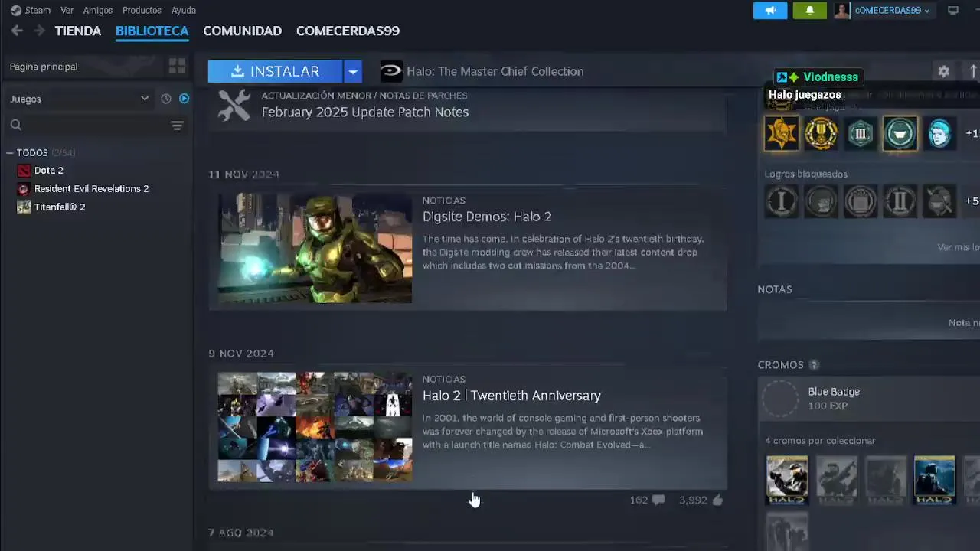980x551 pixels.
Task: Click the NOTAS section heading
Action: (775, 289)
